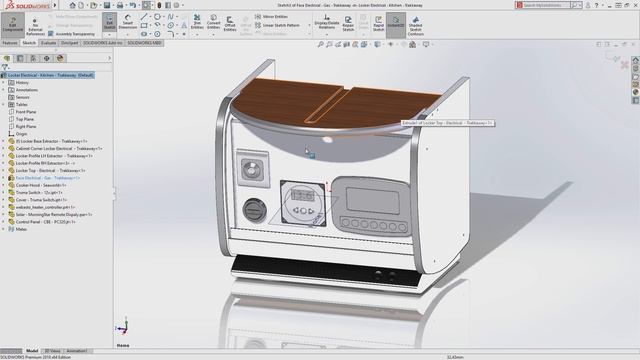Click Mirror Entities tool
The height and width of the screenshot is (360, 640).
pyautogui.click(x=271, y=17)
